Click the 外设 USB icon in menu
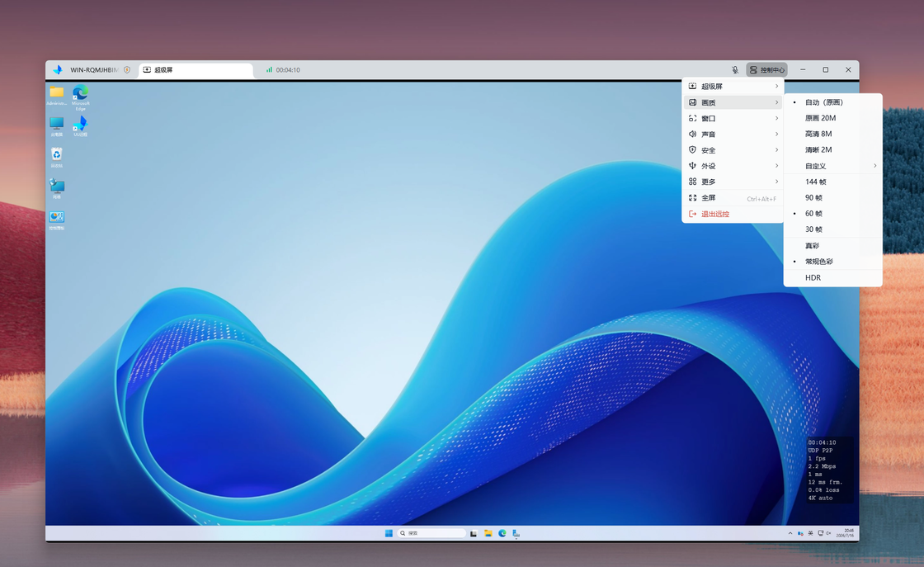 [x=692, y=166]
